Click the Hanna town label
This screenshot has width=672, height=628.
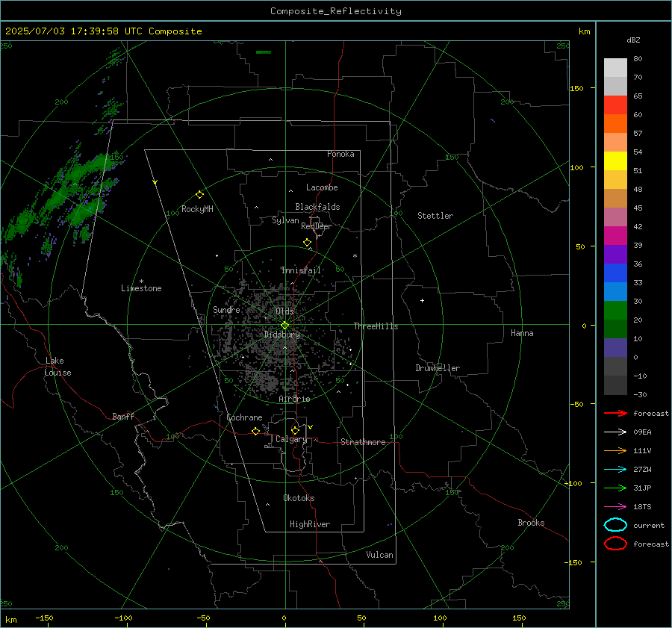pos(522,333)
